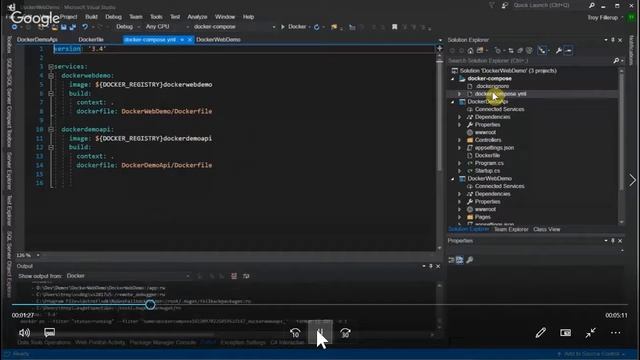
Task: Open the Window menu
Action: (225, 17)
